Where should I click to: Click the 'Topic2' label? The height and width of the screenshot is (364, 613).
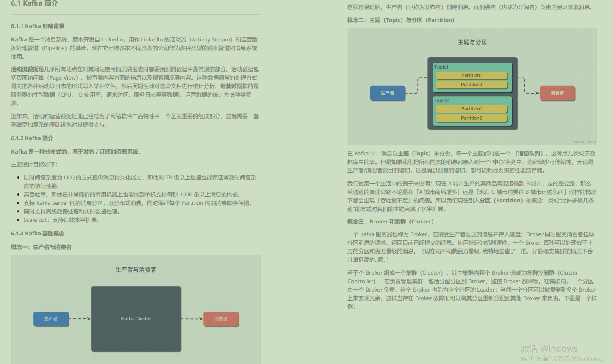[441, 100]
